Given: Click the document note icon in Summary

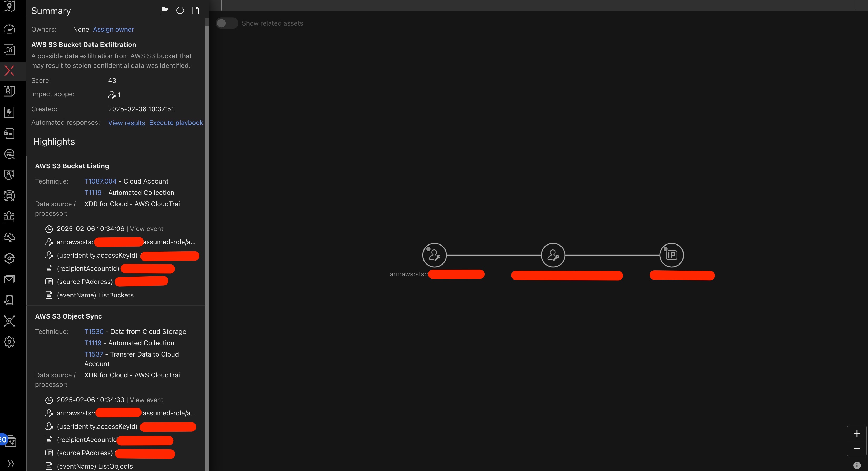Looking at the screenshot, I should coord(195,11).
